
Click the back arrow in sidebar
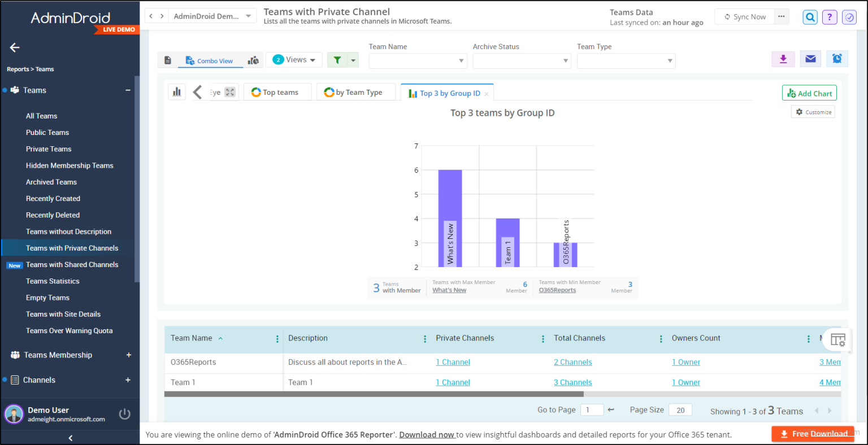click(x=15, y=48)
